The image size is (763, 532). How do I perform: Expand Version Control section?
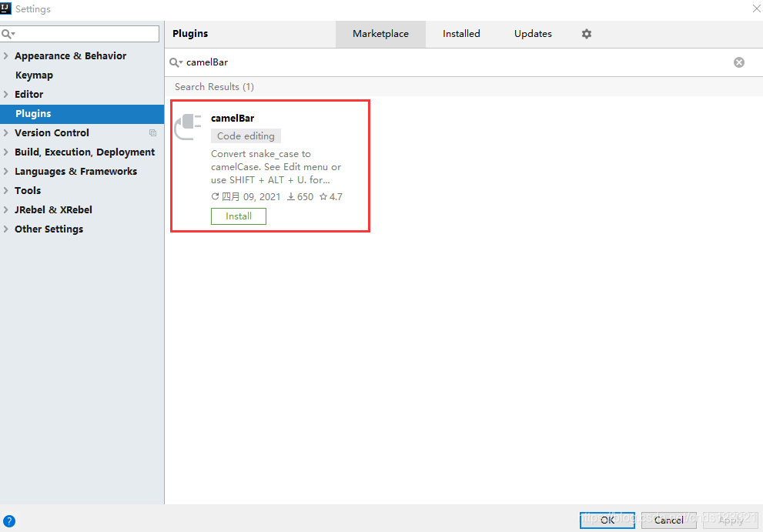tap(6, 133)
